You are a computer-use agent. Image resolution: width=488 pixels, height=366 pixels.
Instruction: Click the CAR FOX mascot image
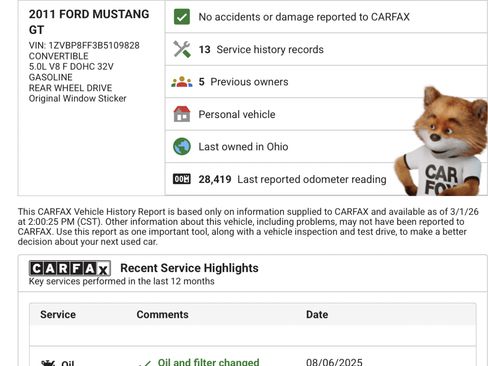click(x=441, y=142)
